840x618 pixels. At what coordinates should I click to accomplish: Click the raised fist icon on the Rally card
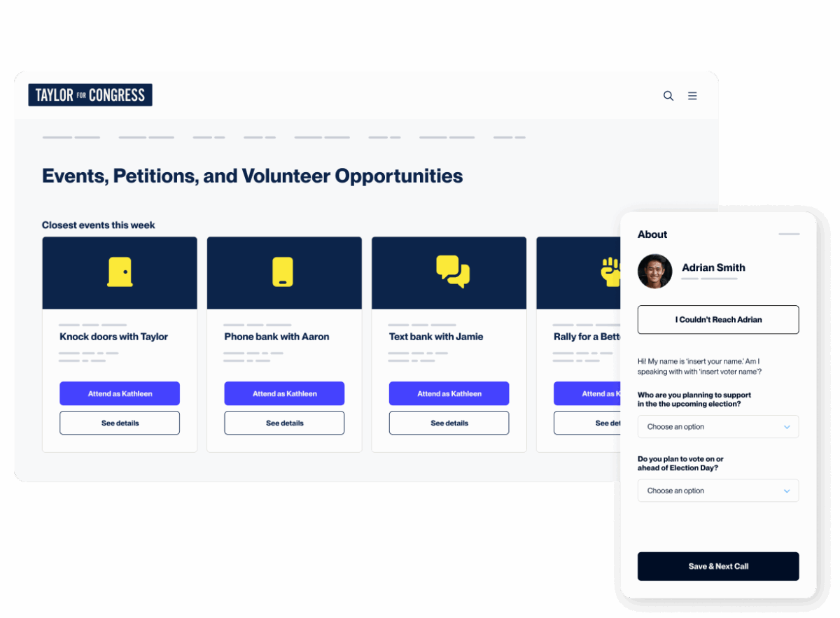pos(612,272)
